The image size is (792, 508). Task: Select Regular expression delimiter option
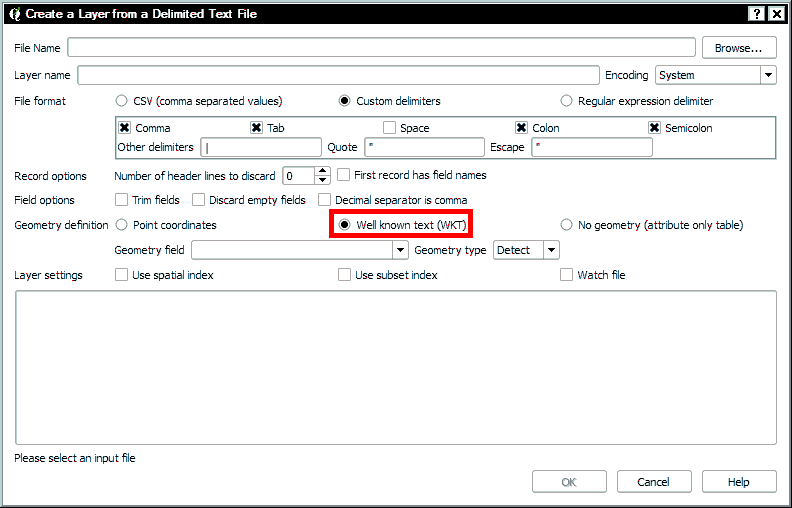567,101
